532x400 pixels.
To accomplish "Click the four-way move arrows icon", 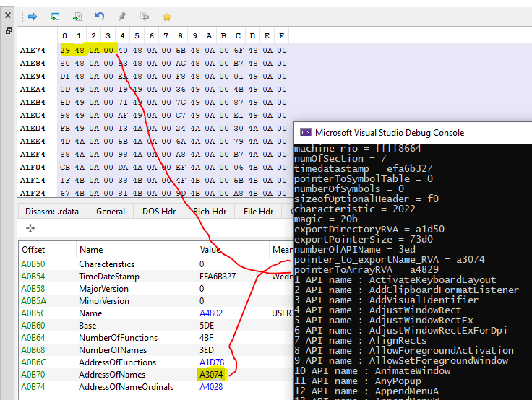I will pyautogui.click(x=30, y=228).
